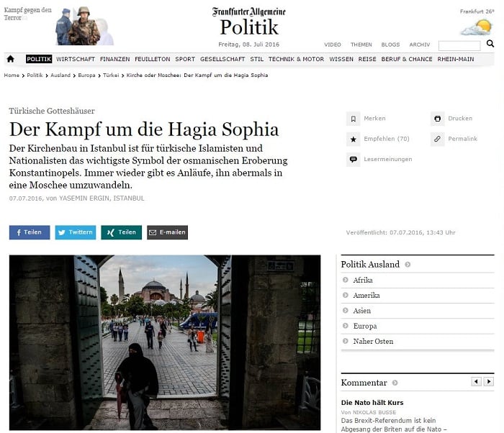Click the E-mailen button

click(x=168, y=232)
